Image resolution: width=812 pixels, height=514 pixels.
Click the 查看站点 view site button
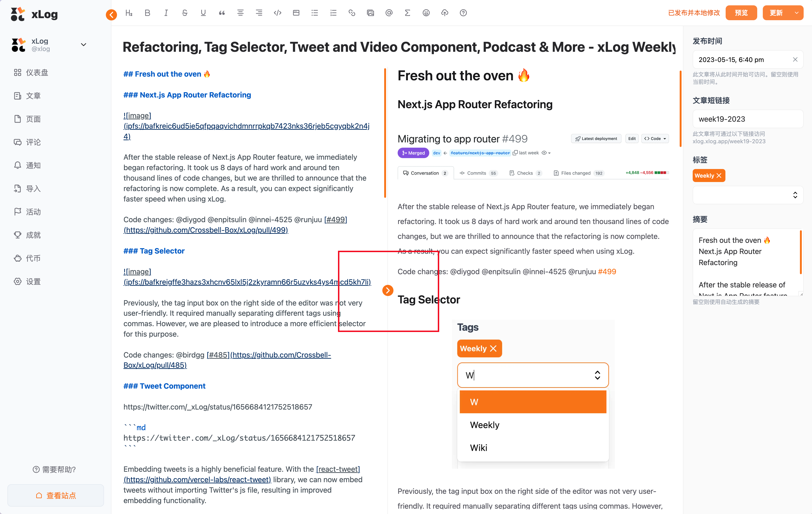pos(56,495)
